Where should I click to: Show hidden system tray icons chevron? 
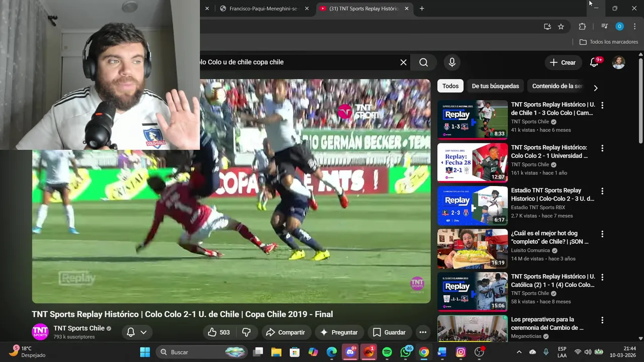(x=519, y=352)
